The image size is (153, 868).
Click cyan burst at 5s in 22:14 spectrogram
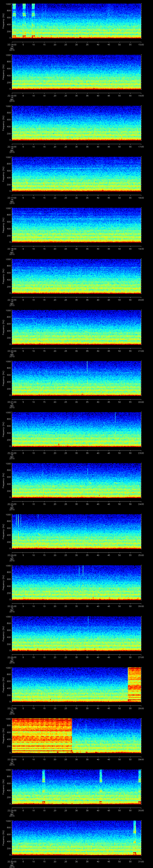tap(24, 10)
